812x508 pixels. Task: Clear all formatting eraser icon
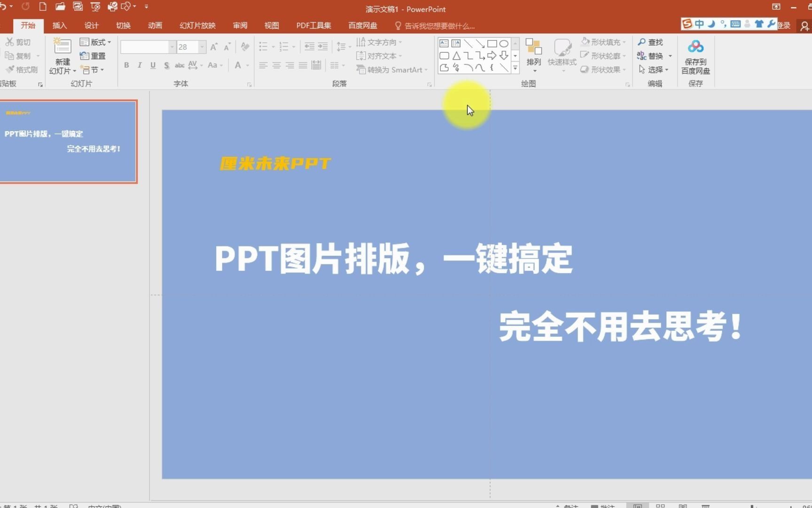(245, 47)
